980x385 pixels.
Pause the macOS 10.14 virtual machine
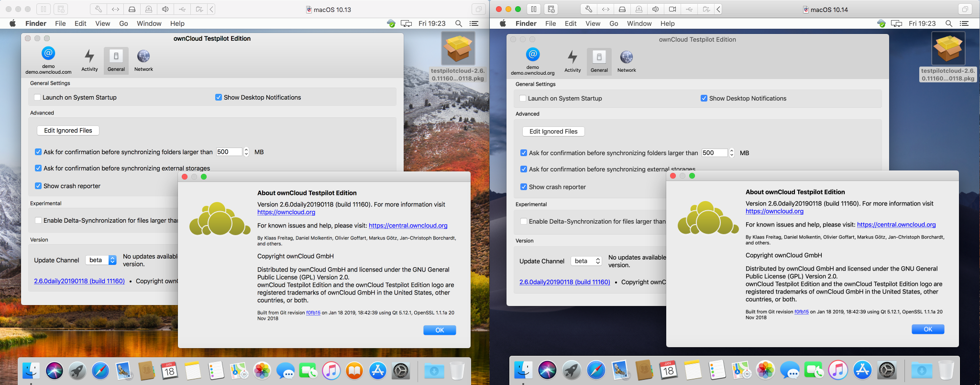pyautogui.click(x=534, y=9)
